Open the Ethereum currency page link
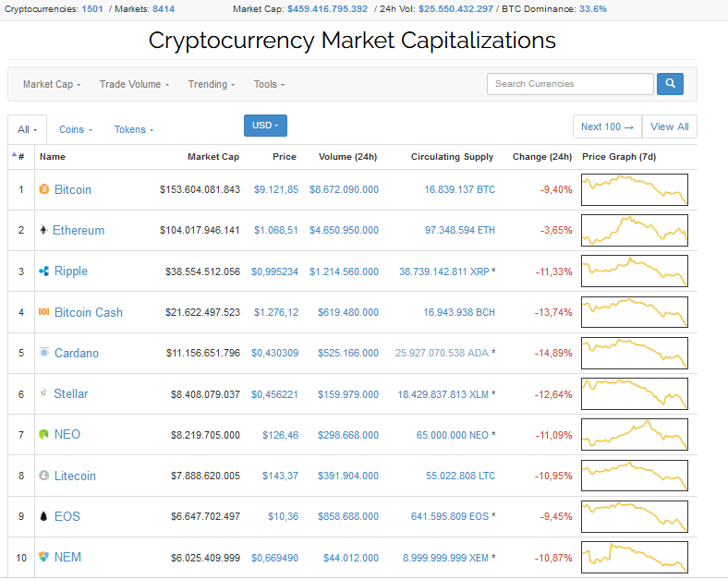 coord(79,231)
